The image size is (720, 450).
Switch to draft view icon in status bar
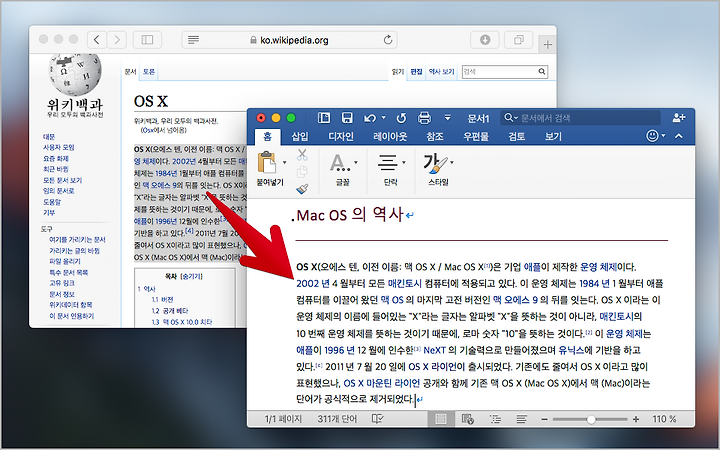[x=521, y=419]
